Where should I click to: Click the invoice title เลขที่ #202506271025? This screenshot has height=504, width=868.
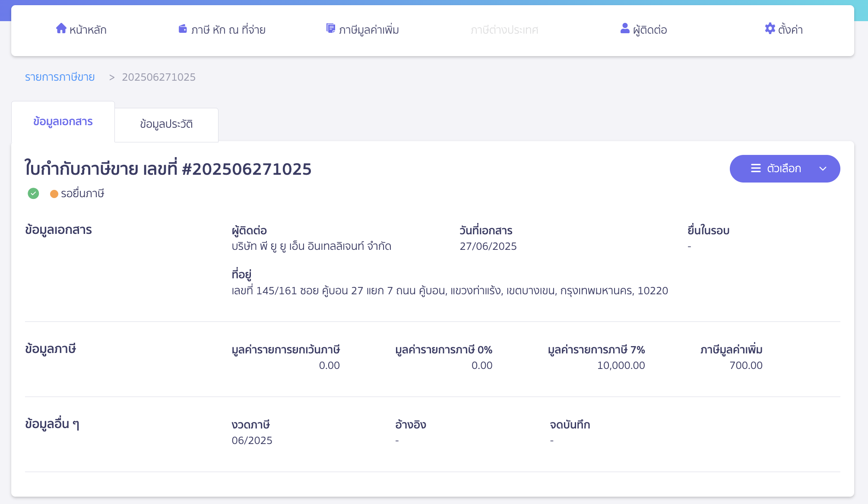pos(168,169)
